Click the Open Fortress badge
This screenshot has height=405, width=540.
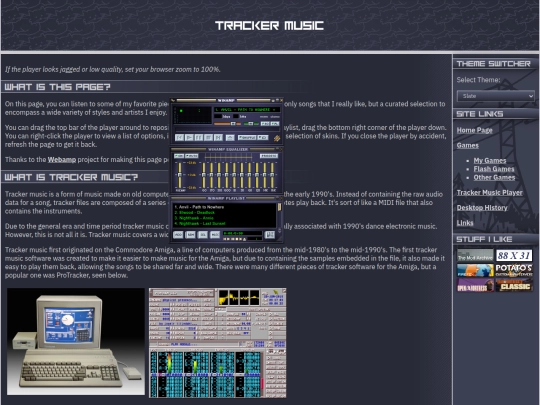pos(475,285)
